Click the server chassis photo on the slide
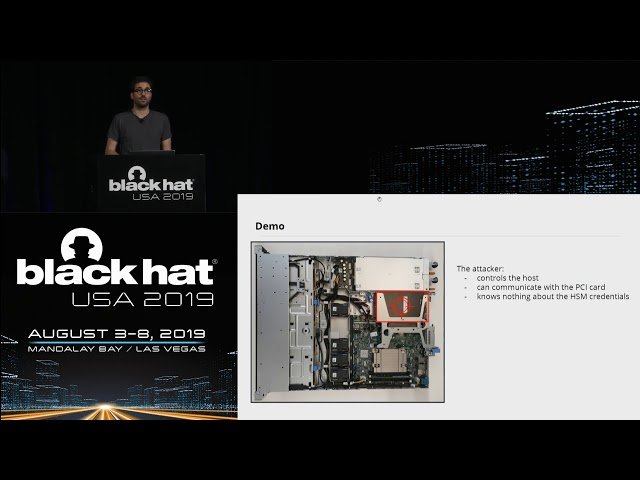Screen dimensions: 640x480 coord(348,322)
